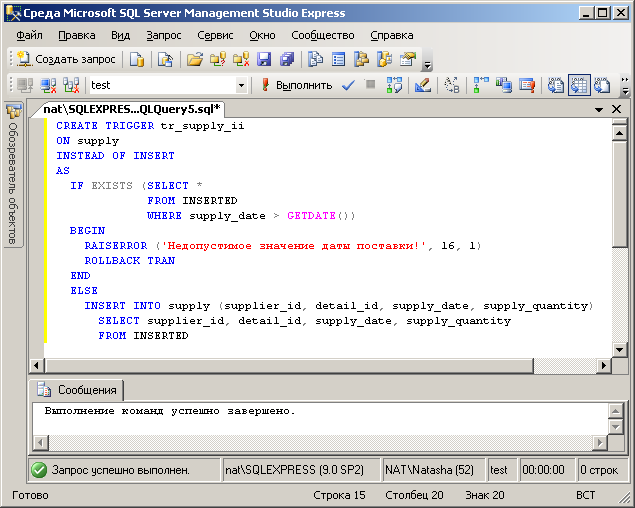Click the Disconnect icon with red X
Image resolution: width=635 pixels, height=508 pixels.
coord(48,85)
